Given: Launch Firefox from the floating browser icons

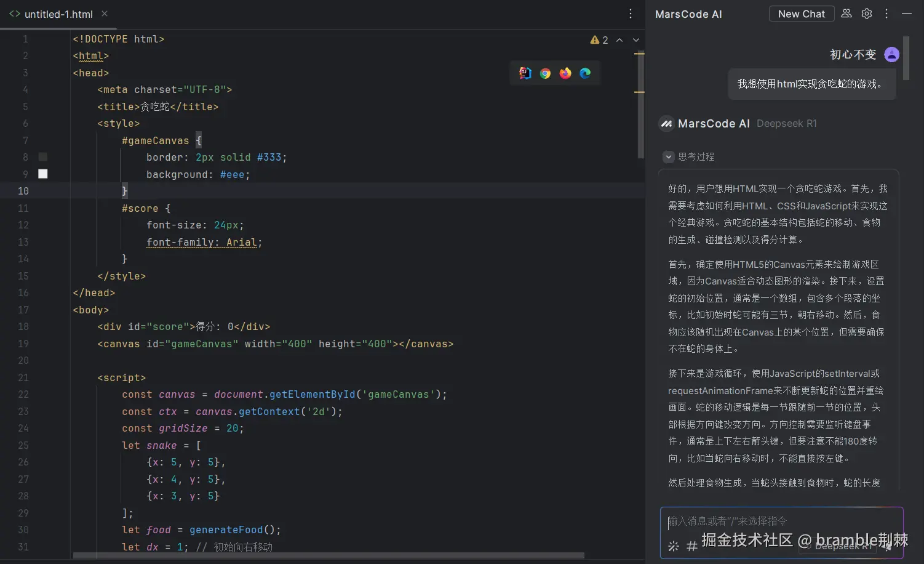Looking at the screenshot, I should tap(565, 73).
